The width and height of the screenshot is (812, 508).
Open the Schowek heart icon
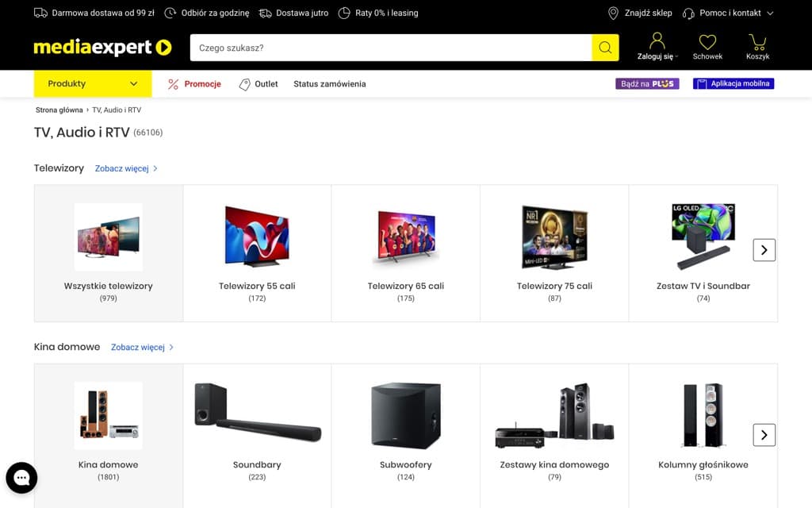coord(707,42)
